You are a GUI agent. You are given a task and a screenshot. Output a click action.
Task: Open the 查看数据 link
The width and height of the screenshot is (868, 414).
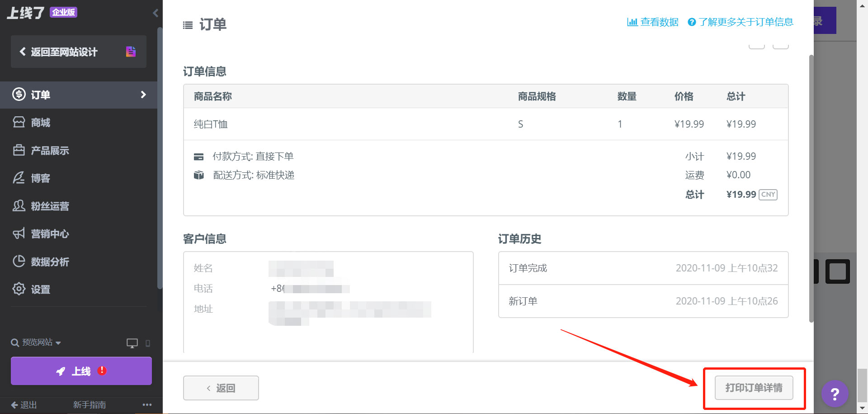[x=653, y=22]
